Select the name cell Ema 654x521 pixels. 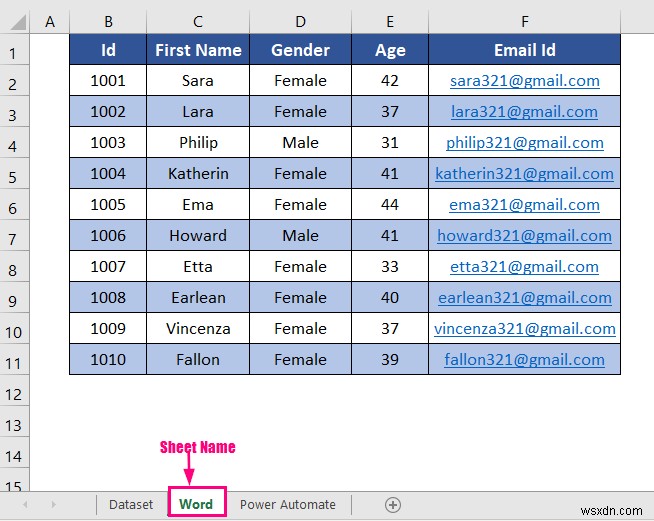pyautogui.click(x=198, y=204)
